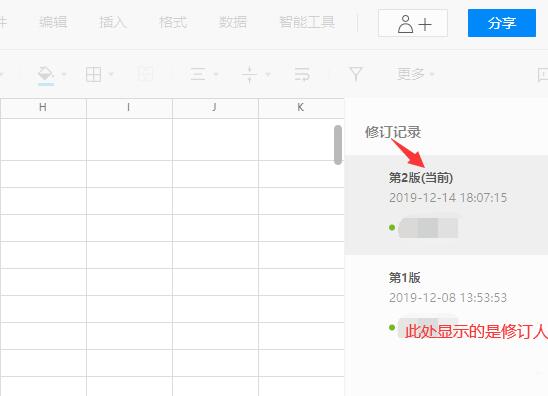Select column I header
Viewport: 548px width, 396px height.
(129, 108)
